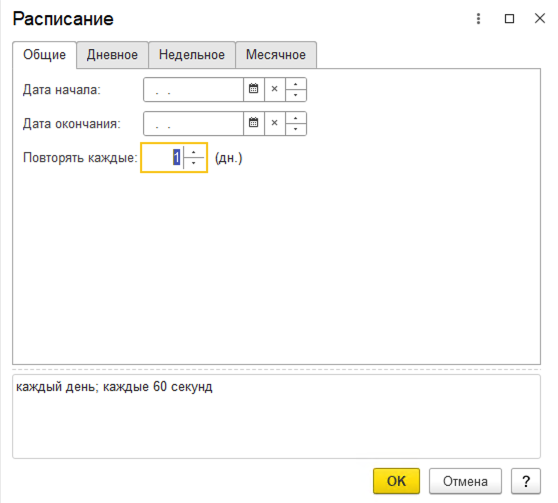
Task: Click the Дата окончания label
Action: click(x=72, y=124)
